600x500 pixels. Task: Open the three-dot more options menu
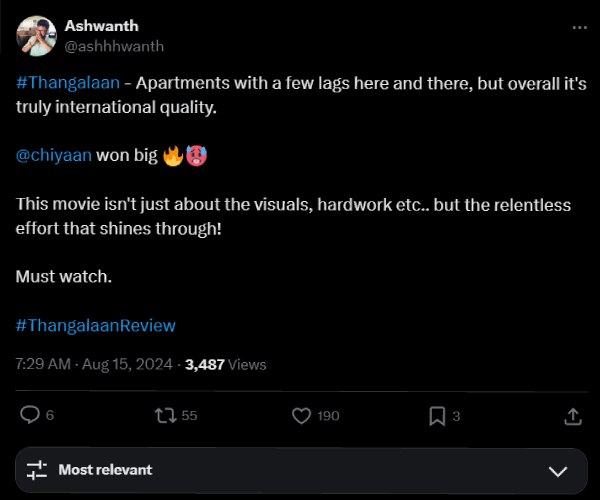tap(579, 28)
